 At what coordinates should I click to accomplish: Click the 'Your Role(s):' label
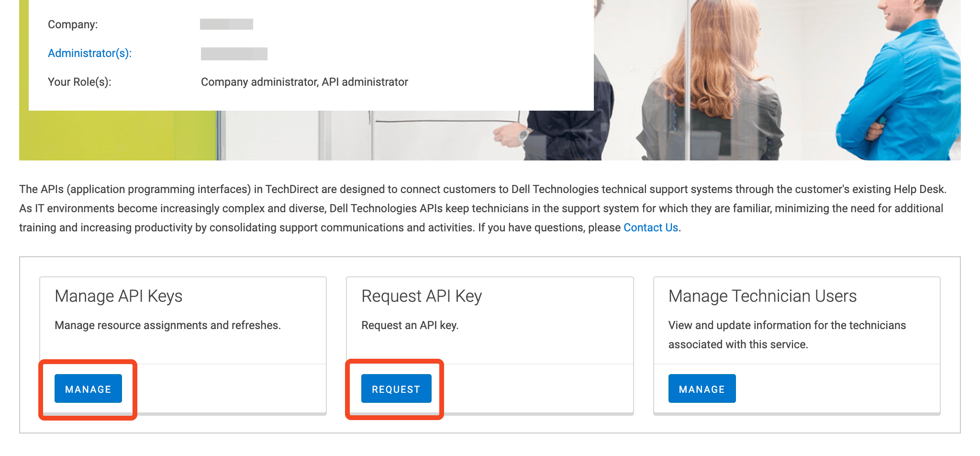tap(79, 82)
